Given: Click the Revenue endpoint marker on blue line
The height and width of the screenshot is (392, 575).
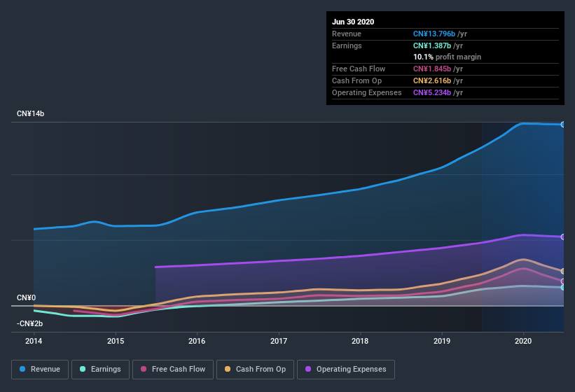Looking at the screenshot, I should point(562,125).
